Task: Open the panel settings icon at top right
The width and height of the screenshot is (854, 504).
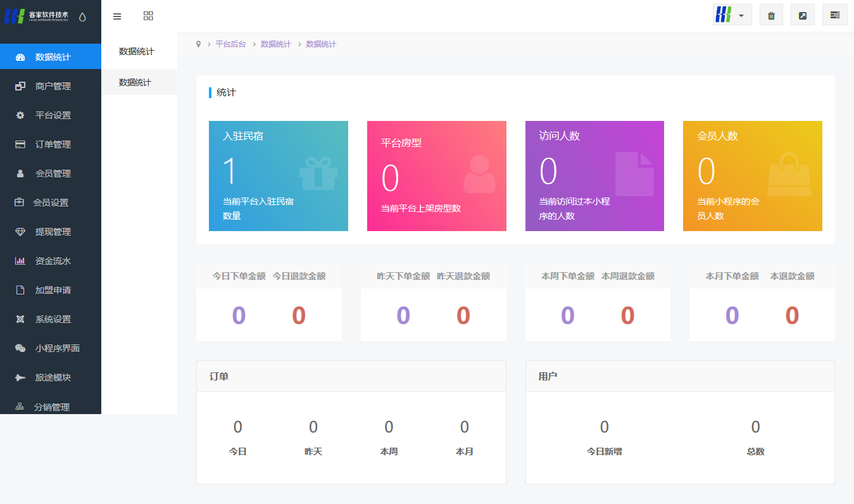Action: 835,15
